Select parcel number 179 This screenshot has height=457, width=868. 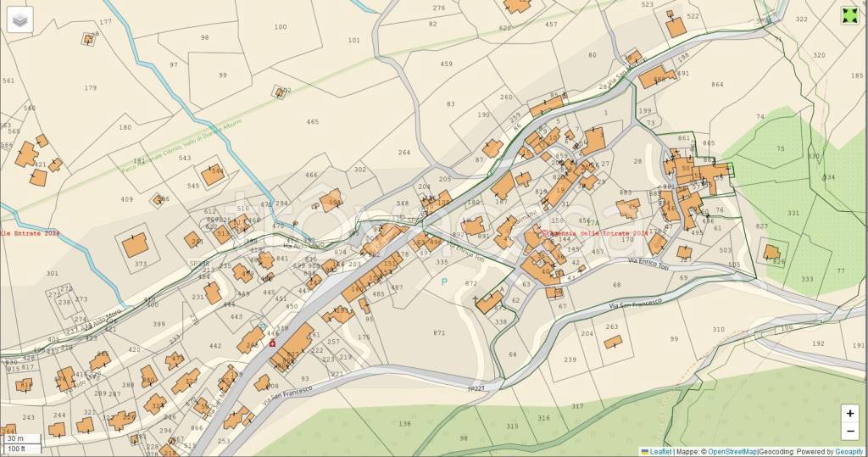click(90, 87)
